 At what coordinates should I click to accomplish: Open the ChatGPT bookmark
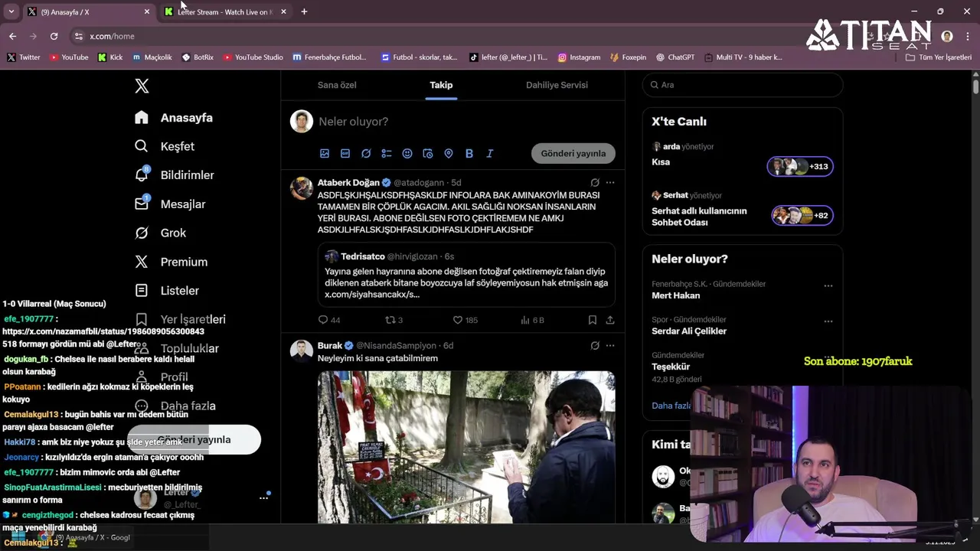click(675, 57)
